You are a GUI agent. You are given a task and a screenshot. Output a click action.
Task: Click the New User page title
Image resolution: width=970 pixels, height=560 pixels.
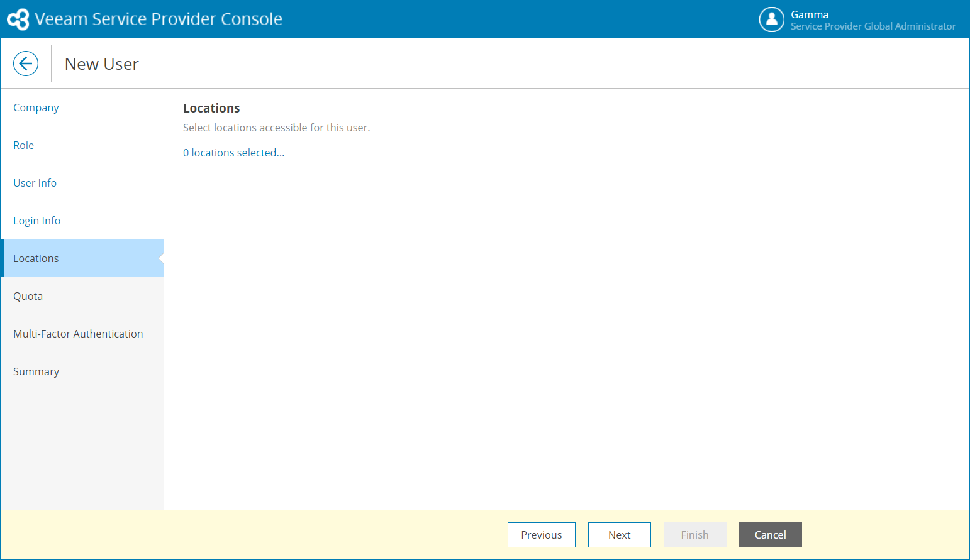coord(102,64)
